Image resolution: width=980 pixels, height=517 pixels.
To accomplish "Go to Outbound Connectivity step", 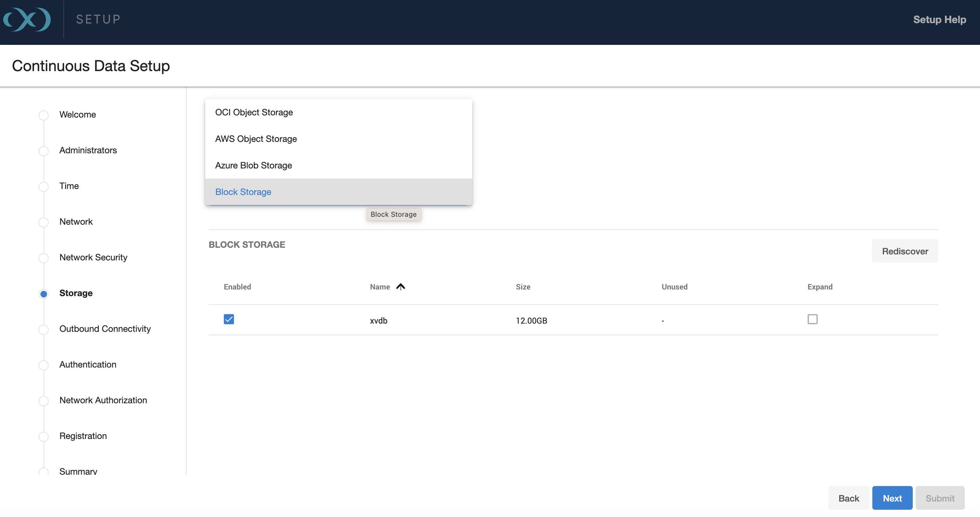I will 105,329.
